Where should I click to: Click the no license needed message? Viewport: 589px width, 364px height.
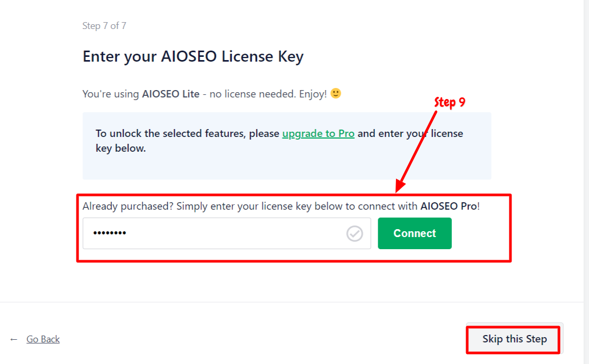pyautogui.click(x=253, y=94)
